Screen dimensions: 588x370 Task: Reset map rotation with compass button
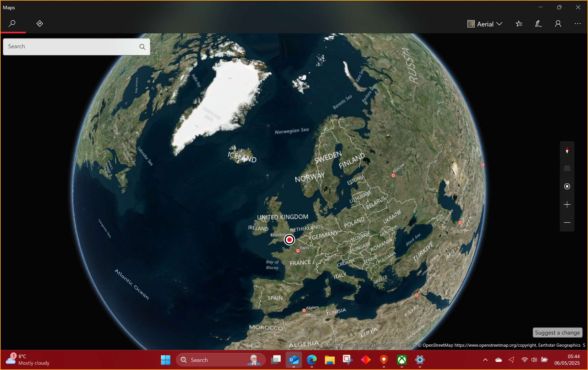tap(567, 151)
